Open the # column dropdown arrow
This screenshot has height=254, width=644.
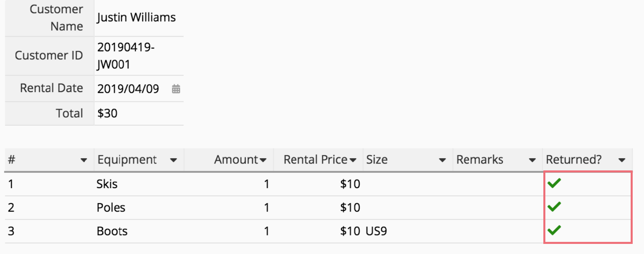tap(84, 160)
